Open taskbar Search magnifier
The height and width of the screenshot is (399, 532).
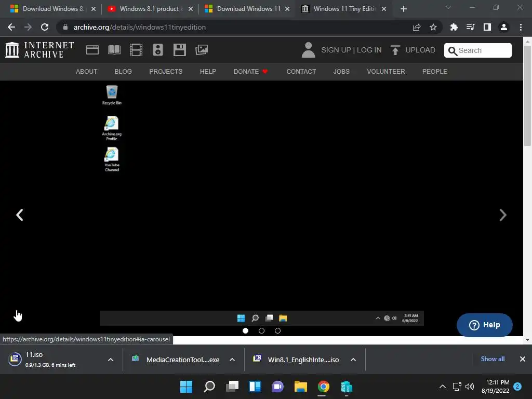coord(209,387)
